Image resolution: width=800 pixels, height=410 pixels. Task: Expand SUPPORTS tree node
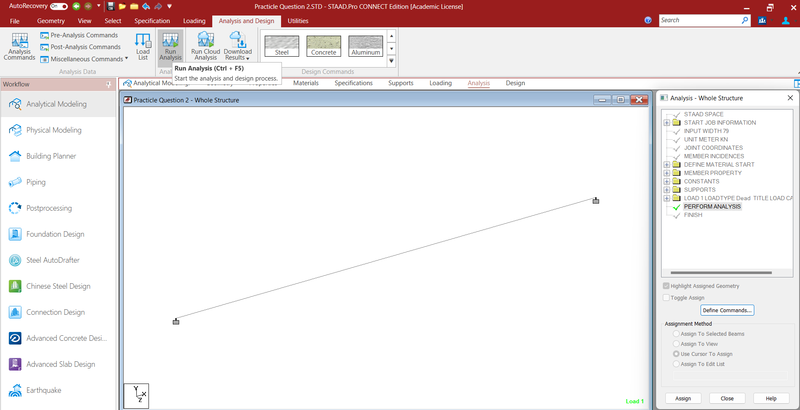pyautogui.click(x=667, y=190)
